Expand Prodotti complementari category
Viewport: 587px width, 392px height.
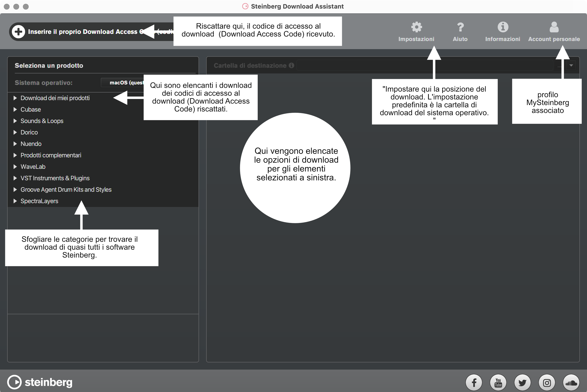click(x=15, y=155)
